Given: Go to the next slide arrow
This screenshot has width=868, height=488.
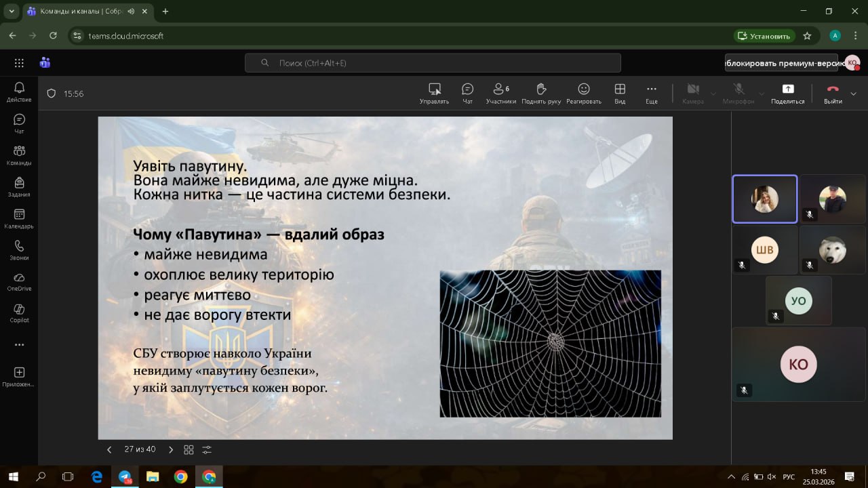Looking at the screenshot, I should pos(171,449).
